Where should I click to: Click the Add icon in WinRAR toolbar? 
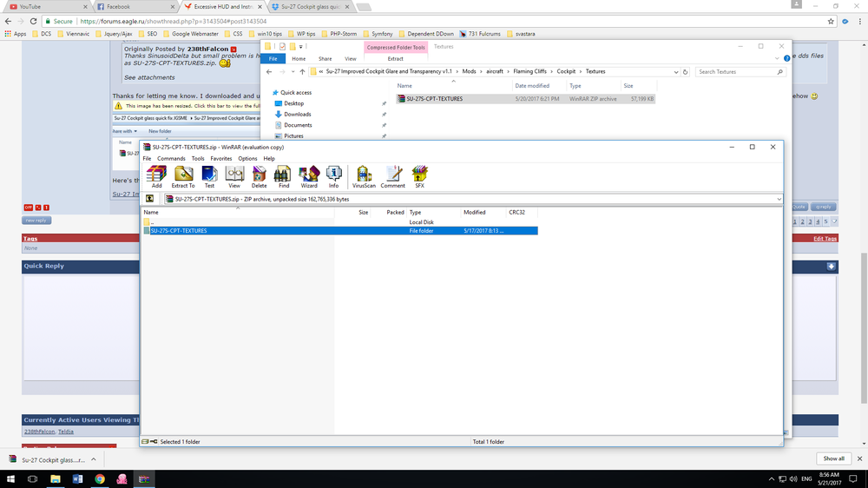coord(156,177)
